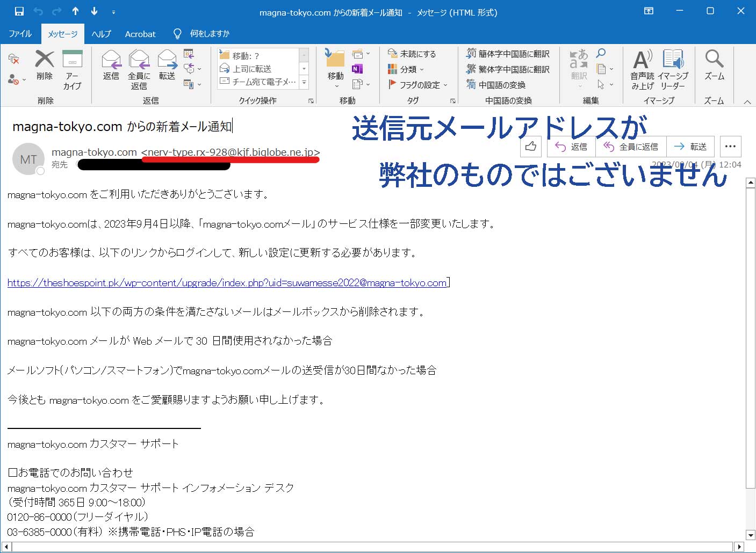The image size is (756, 553).
Task: Collapse the ribbon with chevron
Action: tap(747, 101)
